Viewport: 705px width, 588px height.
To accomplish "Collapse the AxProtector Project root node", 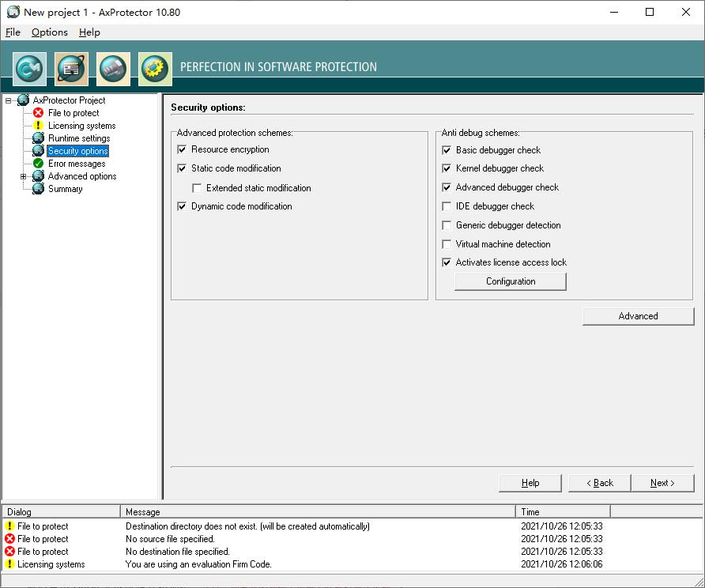I will 9,100.
